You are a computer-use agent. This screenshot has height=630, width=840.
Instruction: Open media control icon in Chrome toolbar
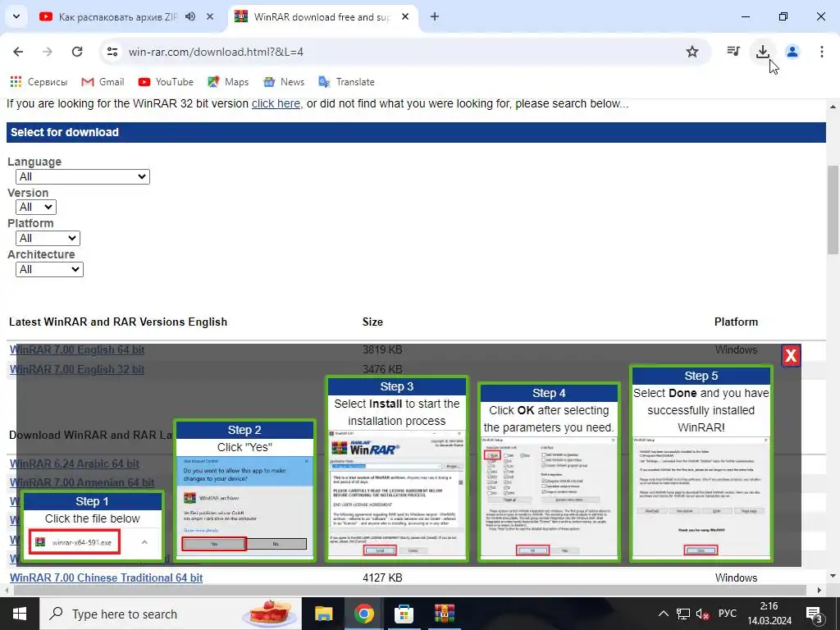coord(733,52)
